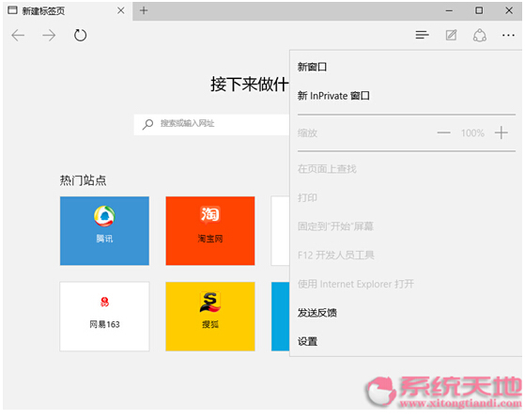525x420 pixels.
Task: Open the 搜狐 top site tile
Action: click(210, 316)
